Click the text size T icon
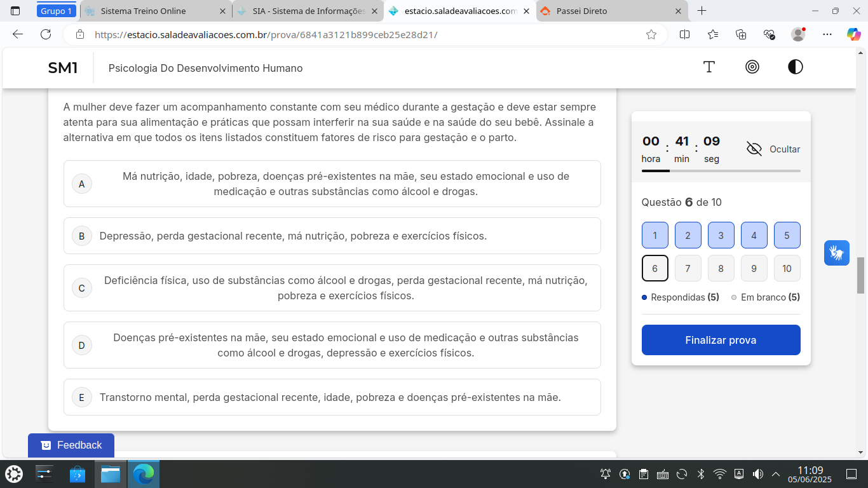This screenshot has height=488, width=868. pos(709,67)
